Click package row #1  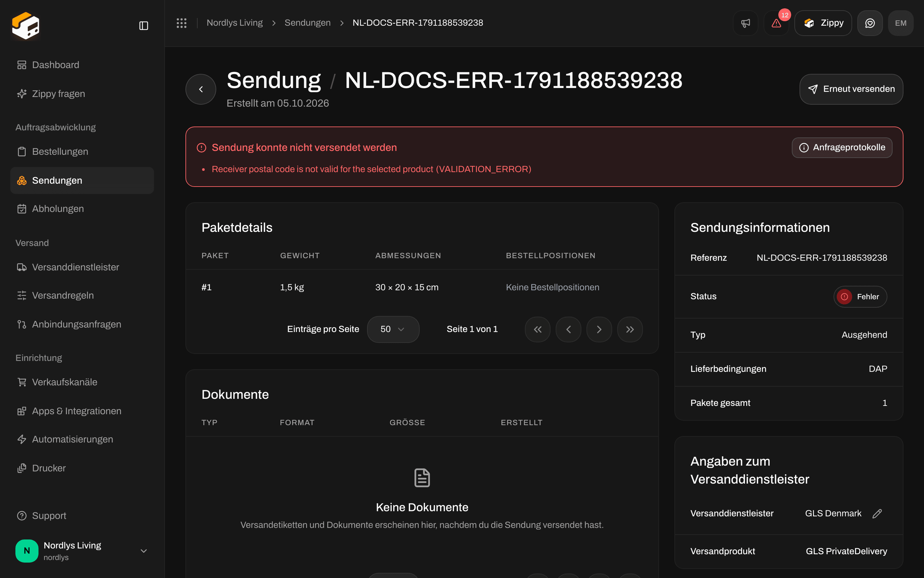click(x=422, y=287)
